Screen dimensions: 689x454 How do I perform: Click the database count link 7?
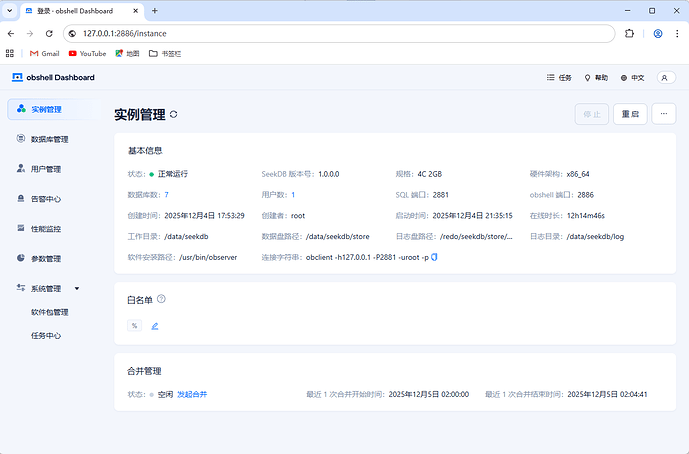pos(166,194)
